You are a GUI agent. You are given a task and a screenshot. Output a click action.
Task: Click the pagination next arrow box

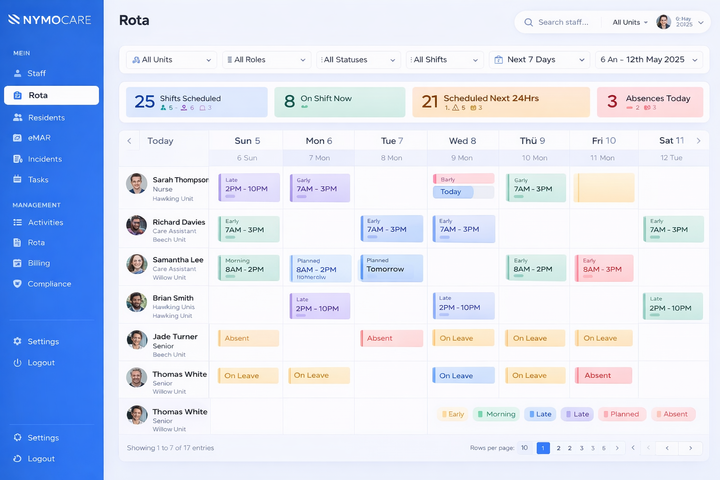click(x=690, y=448)
